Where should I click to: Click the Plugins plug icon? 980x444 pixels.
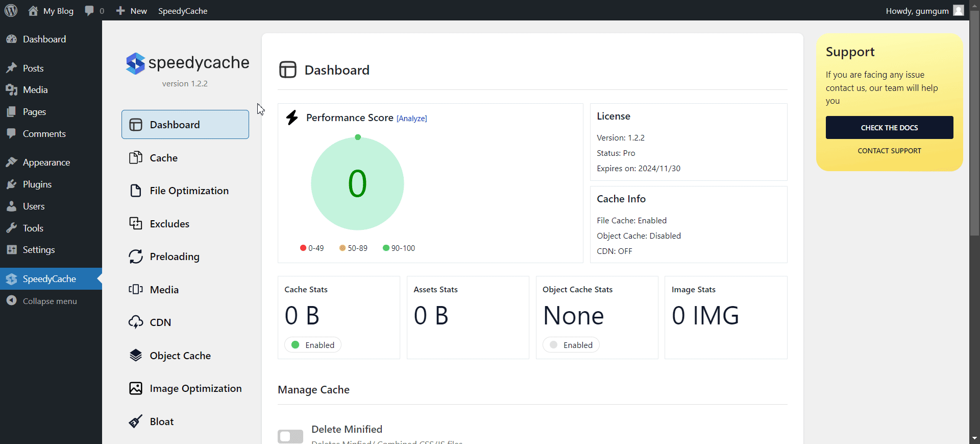click(x=11, y=184)
